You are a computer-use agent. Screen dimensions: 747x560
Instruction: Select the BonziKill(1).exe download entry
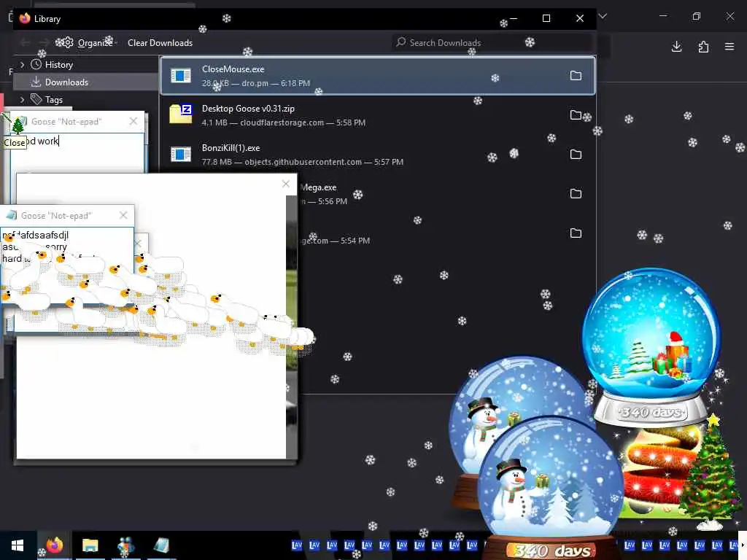tap(378, 155)
